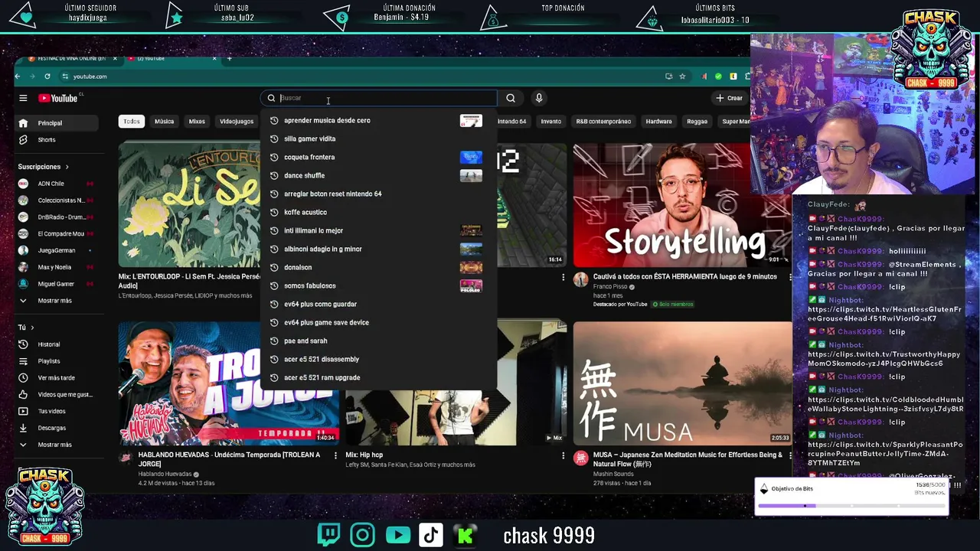Close the FESTIVAL DE VIÑA ONLINE tab

point(115,58)
